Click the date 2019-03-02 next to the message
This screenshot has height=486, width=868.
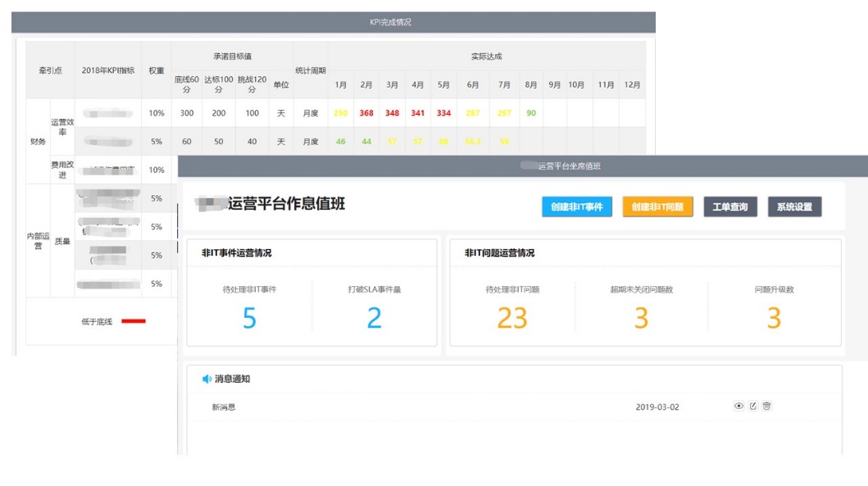pyautogui.click(x=658, y=406)
